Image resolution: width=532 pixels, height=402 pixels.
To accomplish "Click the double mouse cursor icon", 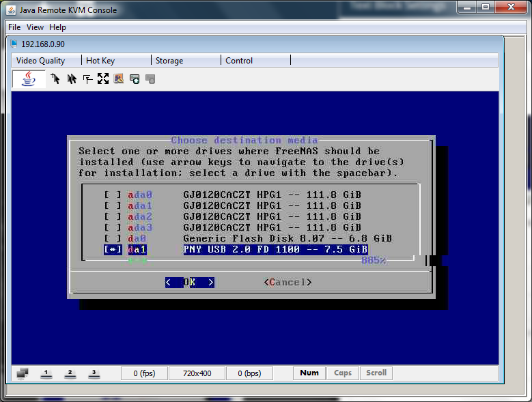I will pos(71,79).
